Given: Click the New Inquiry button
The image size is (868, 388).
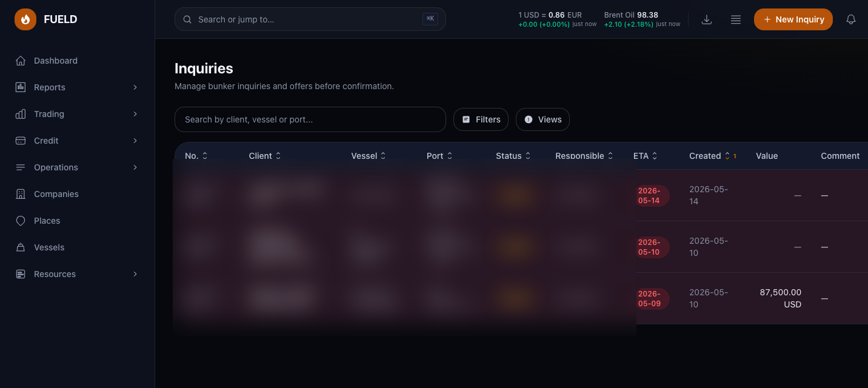Looking at the screenshot, I should [793, 19].
